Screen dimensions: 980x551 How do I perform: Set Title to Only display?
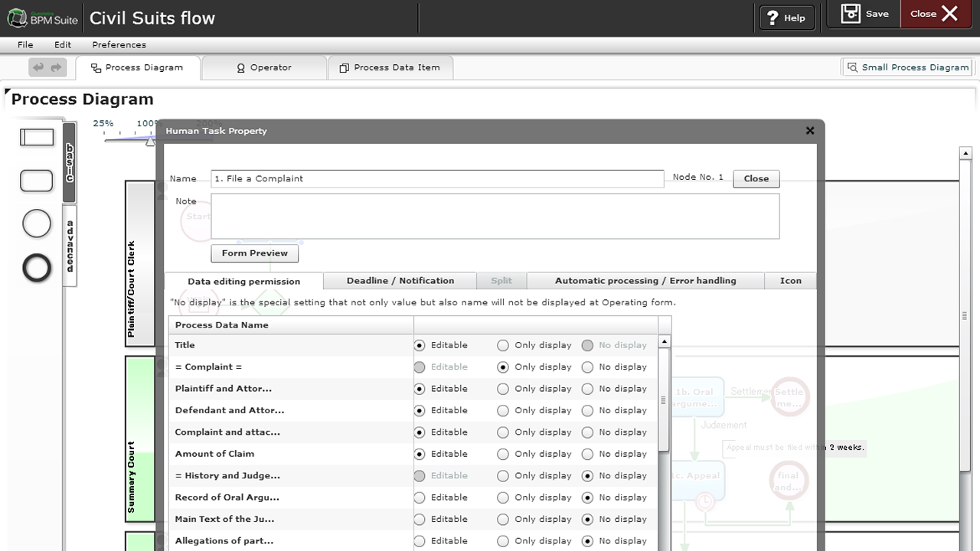503,346
